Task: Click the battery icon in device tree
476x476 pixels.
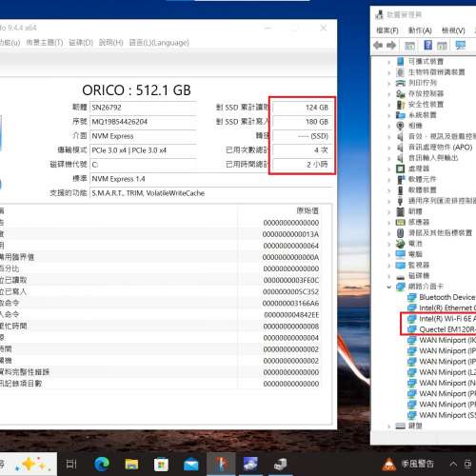Action: [x=401, y=244]
